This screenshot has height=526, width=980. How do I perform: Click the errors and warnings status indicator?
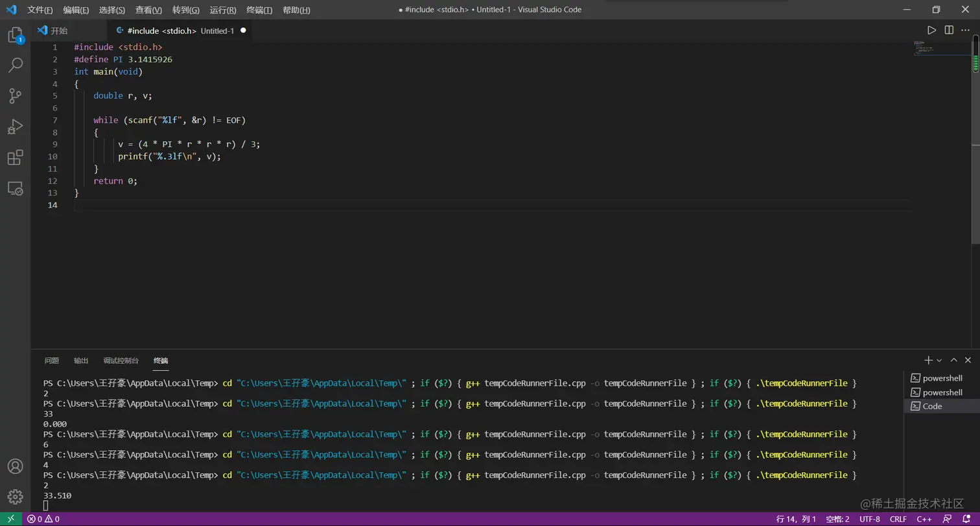pos(43,519)
